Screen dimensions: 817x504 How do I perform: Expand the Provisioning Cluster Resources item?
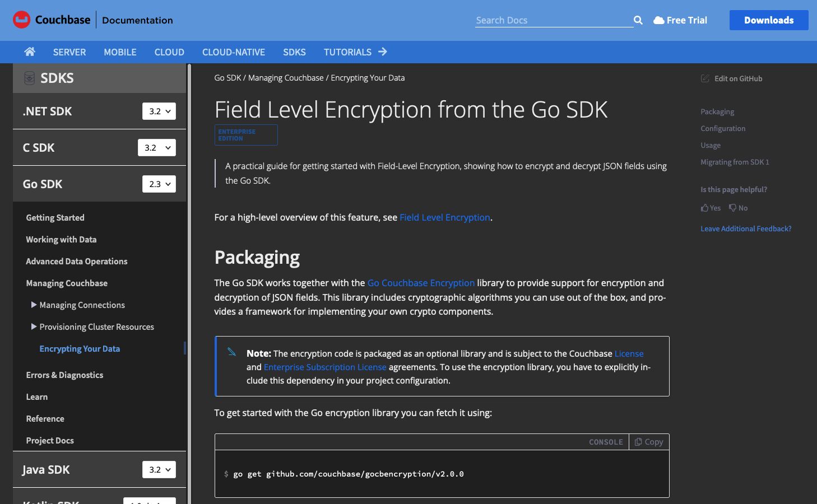pos(34,326)
